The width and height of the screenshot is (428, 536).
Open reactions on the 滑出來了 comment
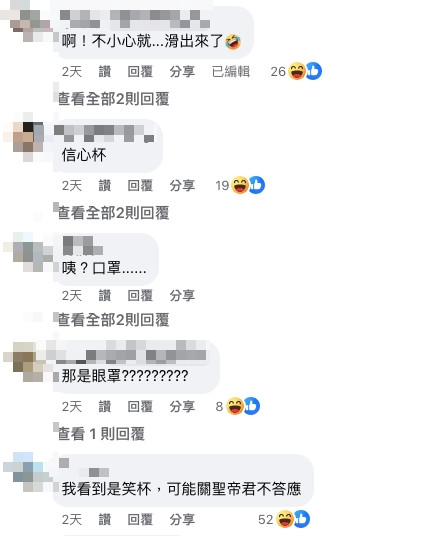pos(296,71)
